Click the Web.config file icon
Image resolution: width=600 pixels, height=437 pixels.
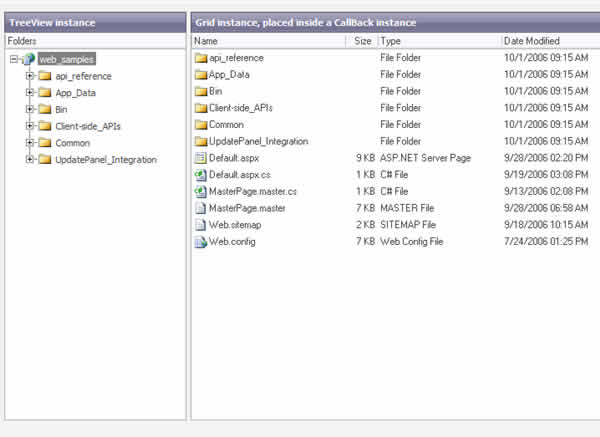point(200,242)
